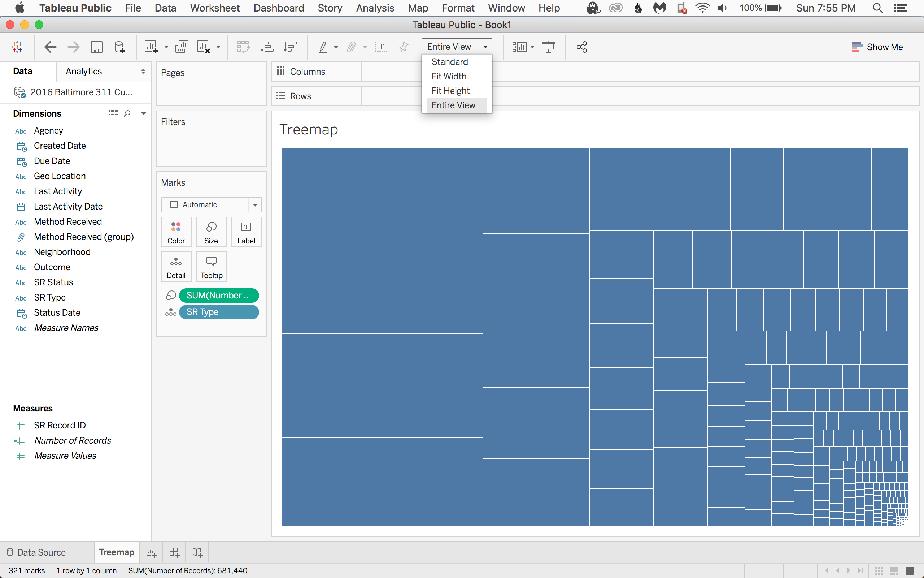924x578 pixels.
Task: Toggle the fix axes pin icon
Action: [x=404, y=47]
